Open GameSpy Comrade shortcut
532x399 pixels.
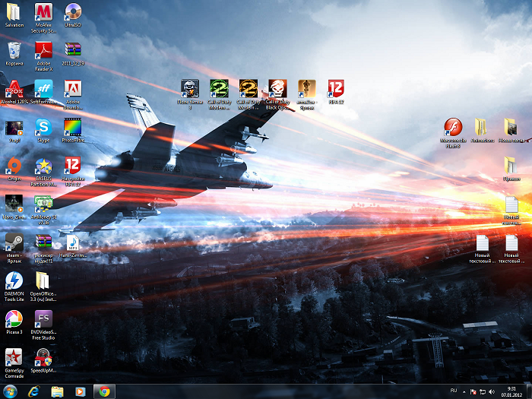pos(14,358)
